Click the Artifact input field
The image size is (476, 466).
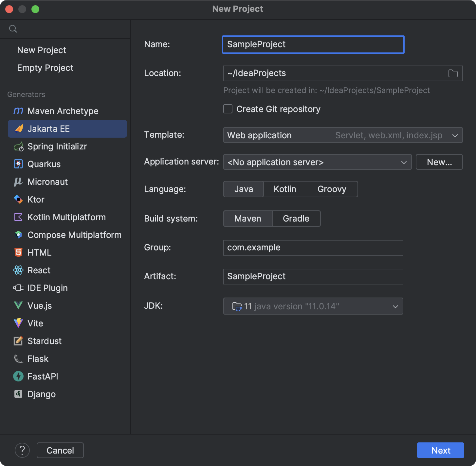click(313, 276)
